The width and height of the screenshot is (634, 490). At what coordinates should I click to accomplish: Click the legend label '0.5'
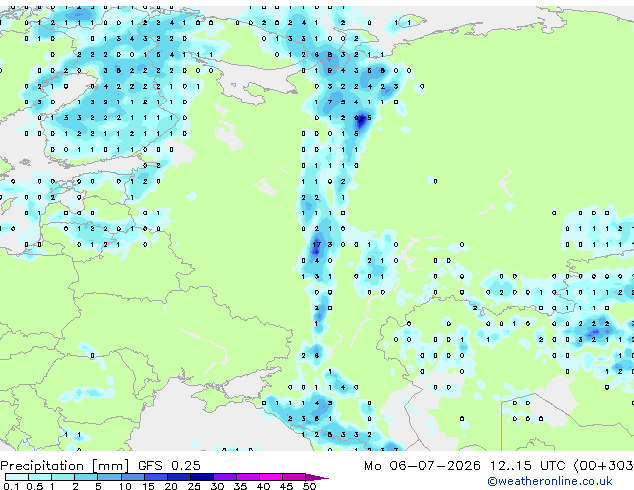[35, 486]
